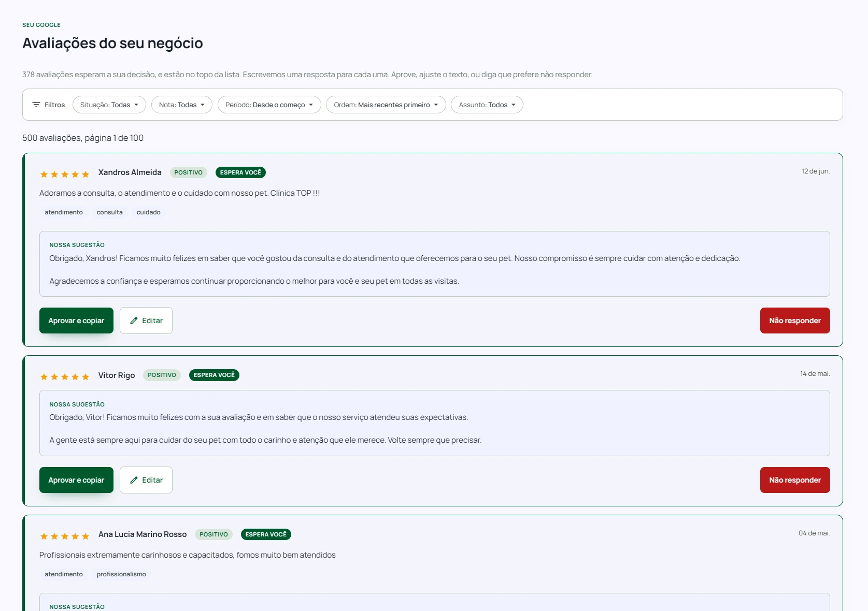Screen dimensions: 868x611
Task: Click ESPERA VOCÊ badge next to Ana Lucia
Action: click(x=266, y=534)
